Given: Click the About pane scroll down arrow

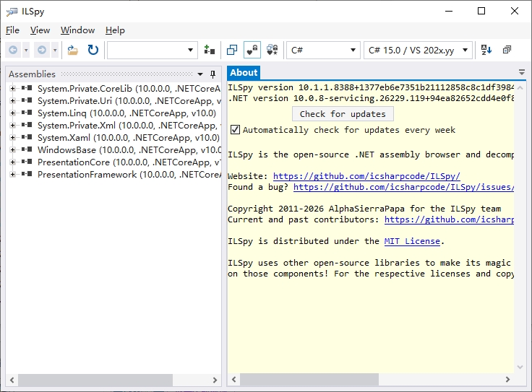Looking at the screenshot, I should pyautogui.click(x=520, y=367).
